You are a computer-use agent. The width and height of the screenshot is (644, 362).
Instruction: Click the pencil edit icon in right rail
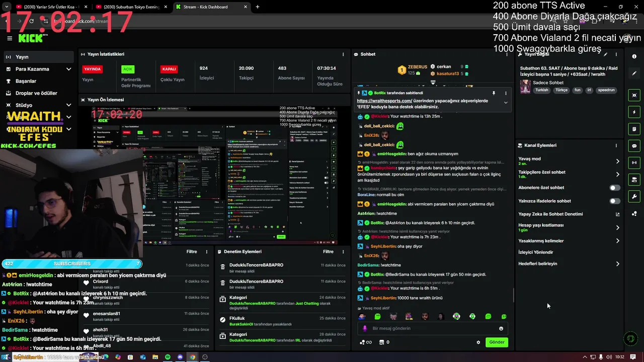pyautogui.click(x=634, y=73)
